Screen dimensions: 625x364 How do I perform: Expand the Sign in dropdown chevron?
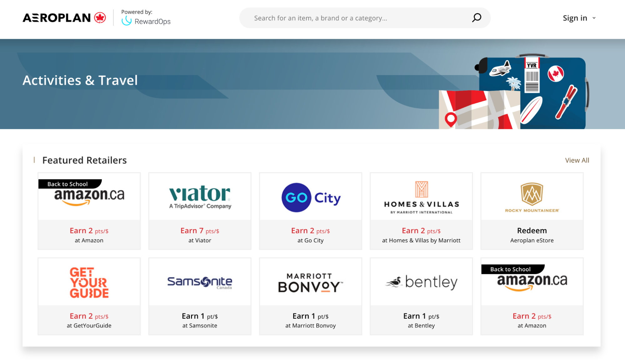pos(594,18)
